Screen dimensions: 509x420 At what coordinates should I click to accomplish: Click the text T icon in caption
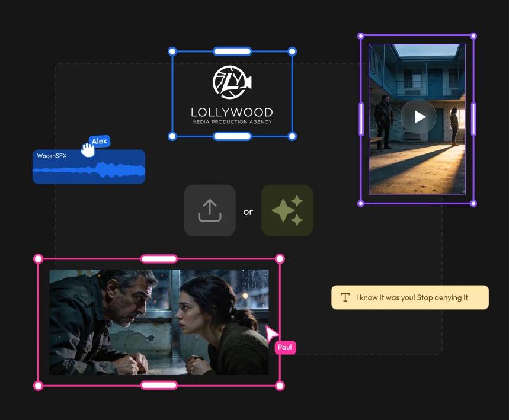tap(345, 297)
